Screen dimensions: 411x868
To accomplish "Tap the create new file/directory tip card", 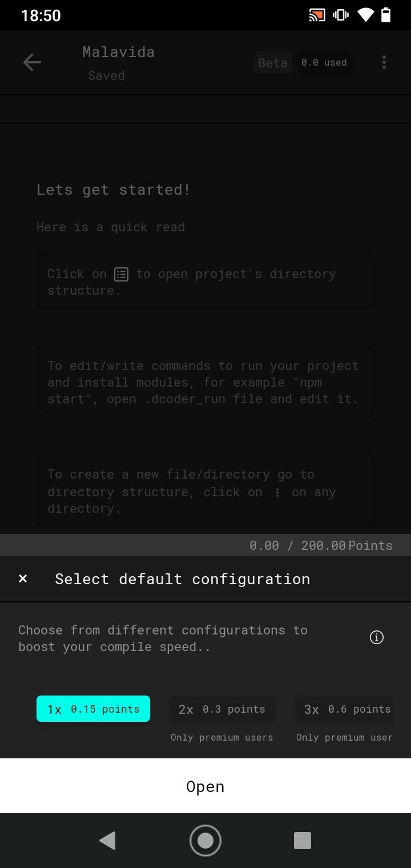I will pyautogui.click(x=205, y=491).
